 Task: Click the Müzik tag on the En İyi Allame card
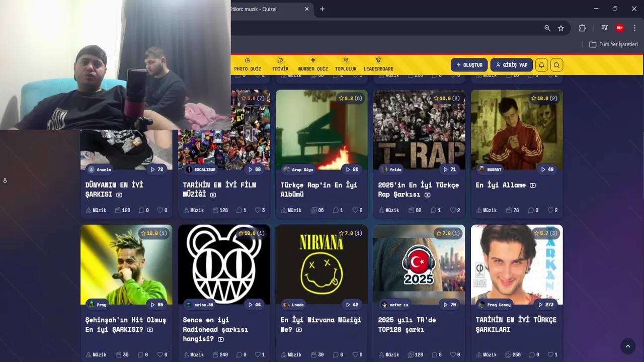(486, 210)
